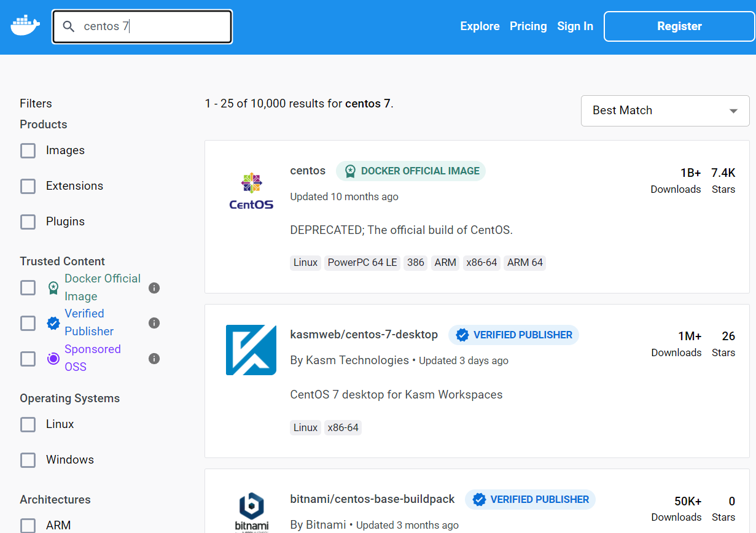
Task: Click the Verified Publisher filter label
Action: [89, 322]
